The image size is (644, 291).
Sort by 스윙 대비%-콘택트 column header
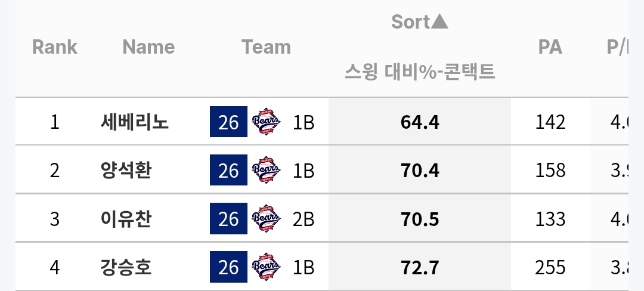[419, 72]
